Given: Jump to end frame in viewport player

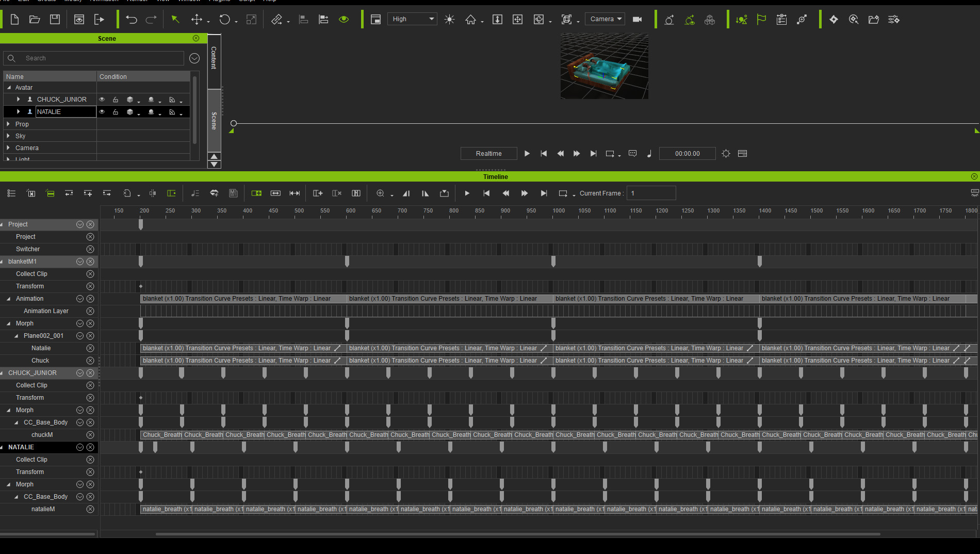Looking at the screenshot, I should point(593,154).
